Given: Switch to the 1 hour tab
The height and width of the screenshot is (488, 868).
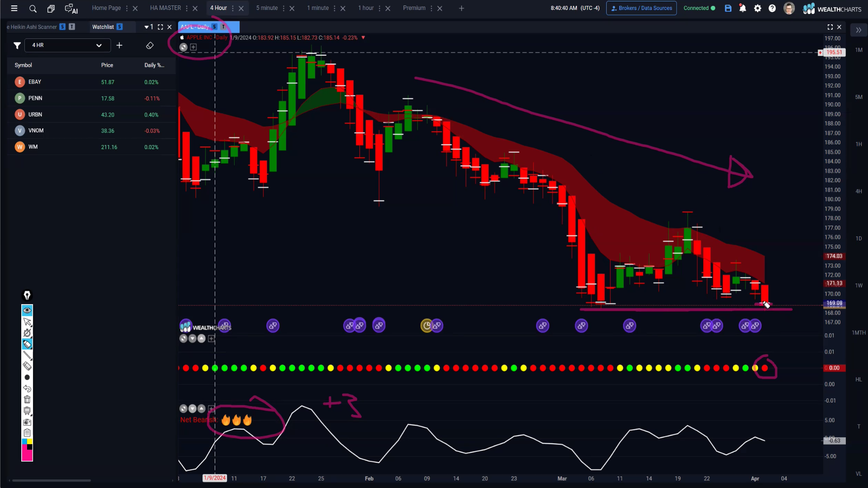Looking at the screenshot, I should [366, 8].
